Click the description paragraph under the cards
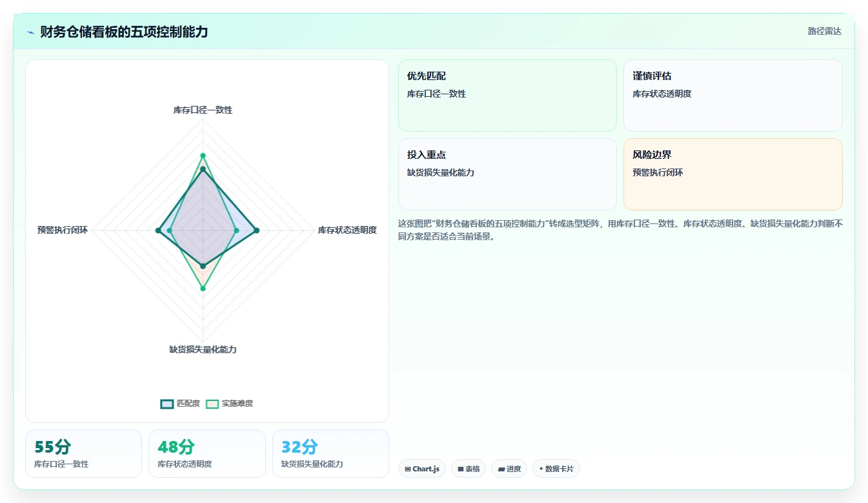 point(620,230)
